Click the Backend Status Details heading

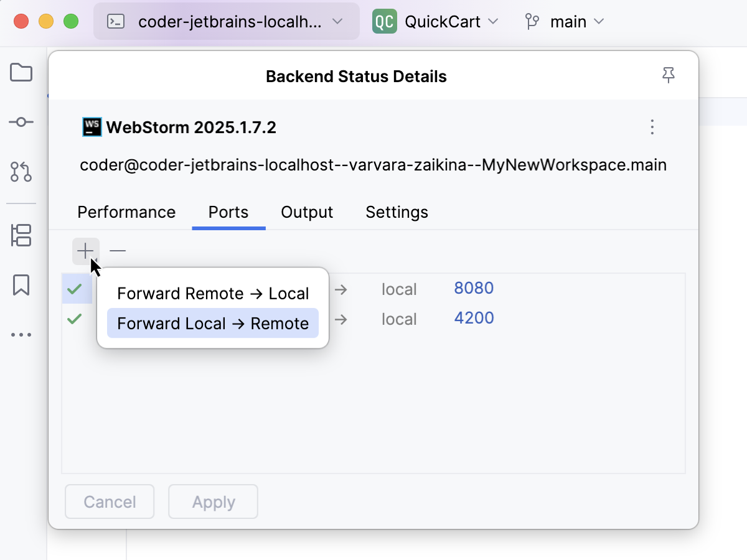[356, 77]
